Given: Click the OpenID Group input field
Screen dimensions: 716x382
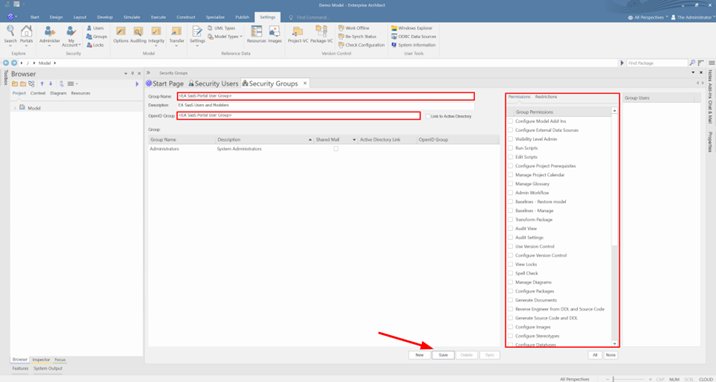Looking at the screenshot, I should [x=298, y=116].
